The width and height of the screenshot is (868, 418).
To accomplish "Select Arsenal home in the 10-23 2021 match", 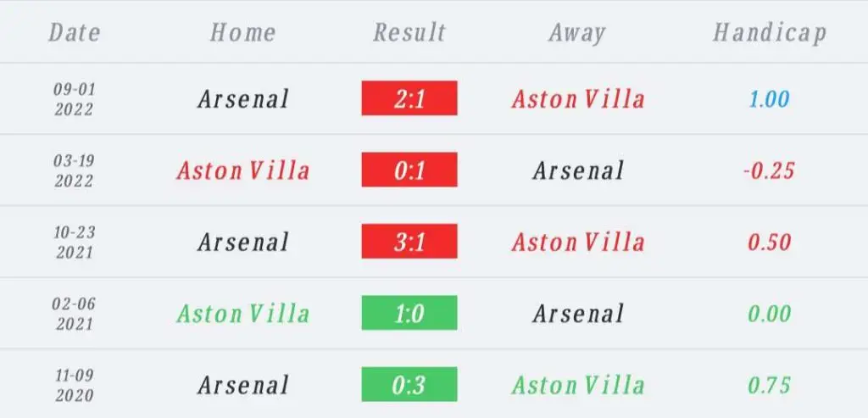I will point(243,242).
